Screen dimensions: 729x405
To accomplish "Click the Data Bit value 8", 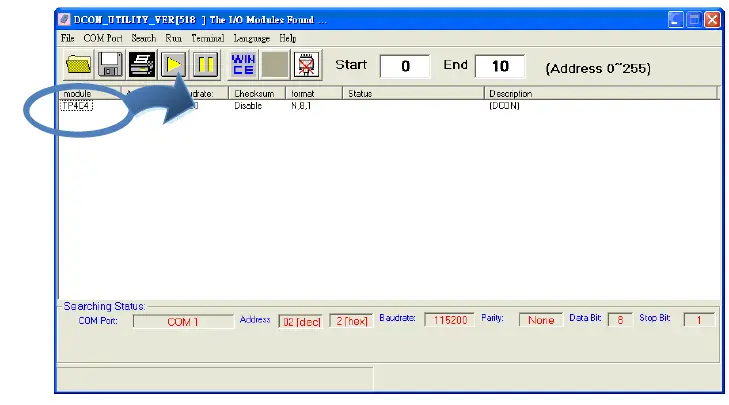I will point(620,320).
